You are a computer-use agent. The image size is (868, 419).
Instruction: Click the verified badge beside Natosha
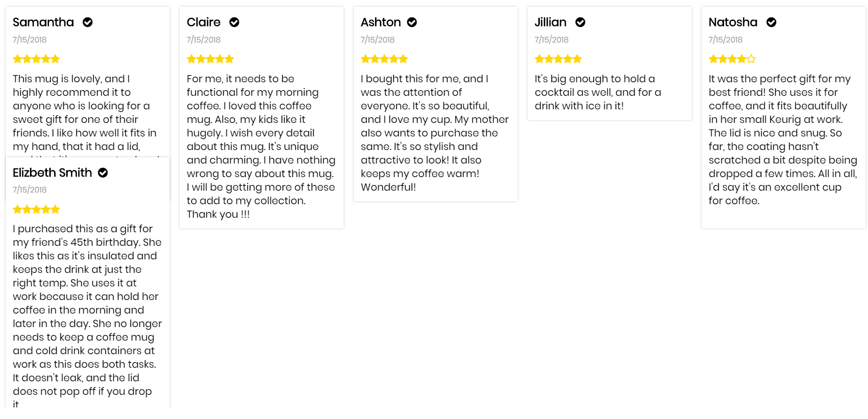(x=771, y=22)
